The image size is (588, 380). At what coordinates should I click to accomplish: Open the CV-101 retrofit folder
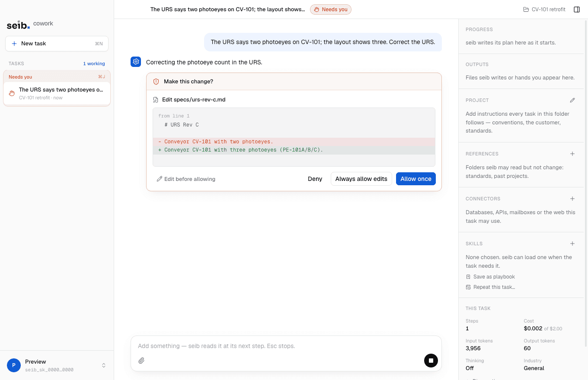(544, 9)
